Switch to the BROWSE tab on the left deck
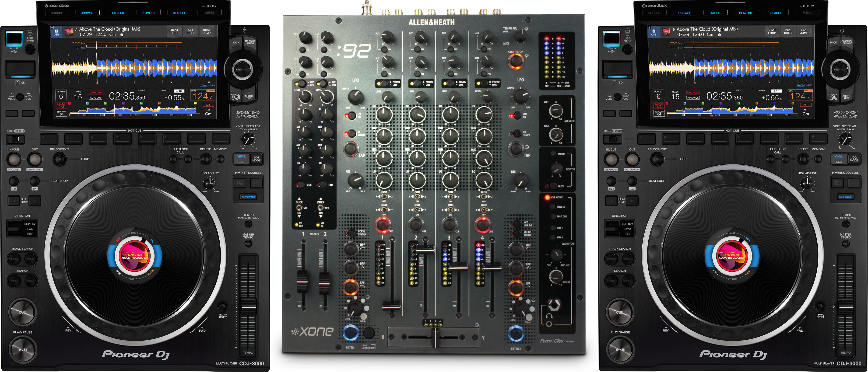The height and width of the screenshot is (372, 868). 87,13
